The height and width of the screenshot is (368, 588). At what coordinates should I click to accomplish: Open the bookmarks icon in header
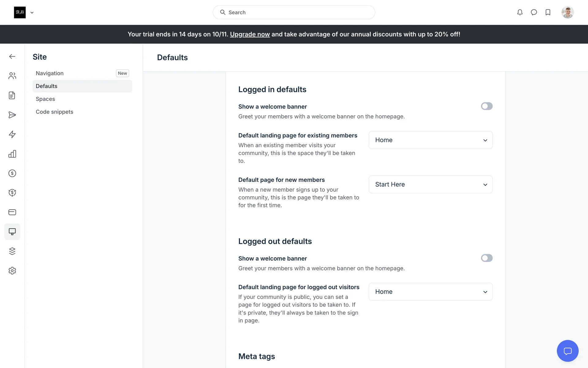pyautogui.click(x=548, y=12)
